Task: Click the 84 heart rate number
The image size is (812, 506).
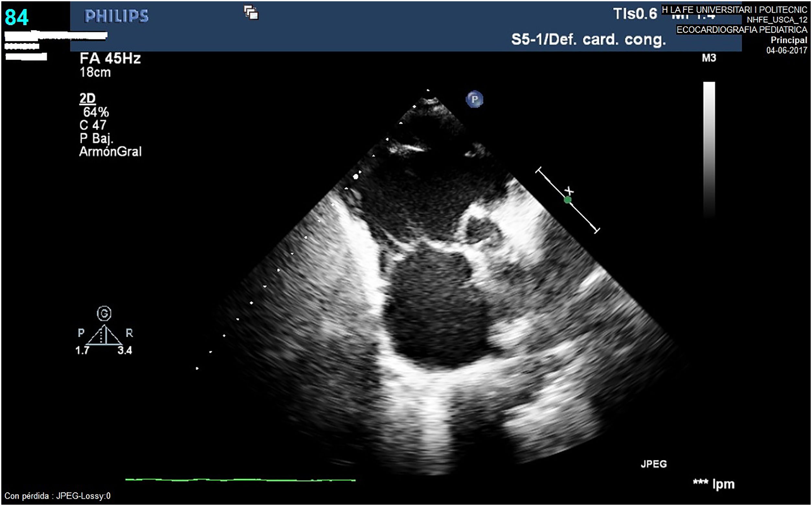Action: tap(17, 17)
